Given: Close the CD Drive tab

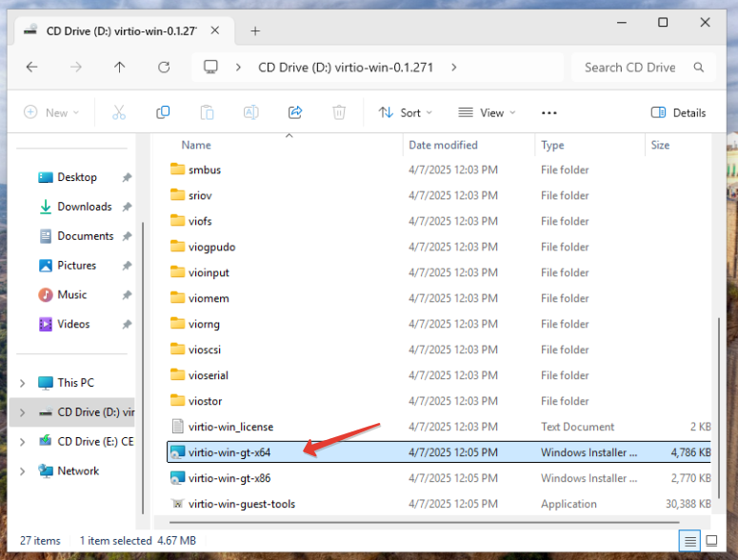Looking at the screenshot, I should (215, 30).
